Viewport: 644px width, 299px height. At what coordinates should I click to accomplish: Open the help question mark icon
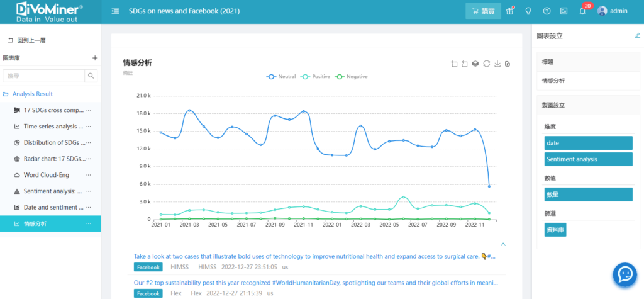[x=547, y=11]
